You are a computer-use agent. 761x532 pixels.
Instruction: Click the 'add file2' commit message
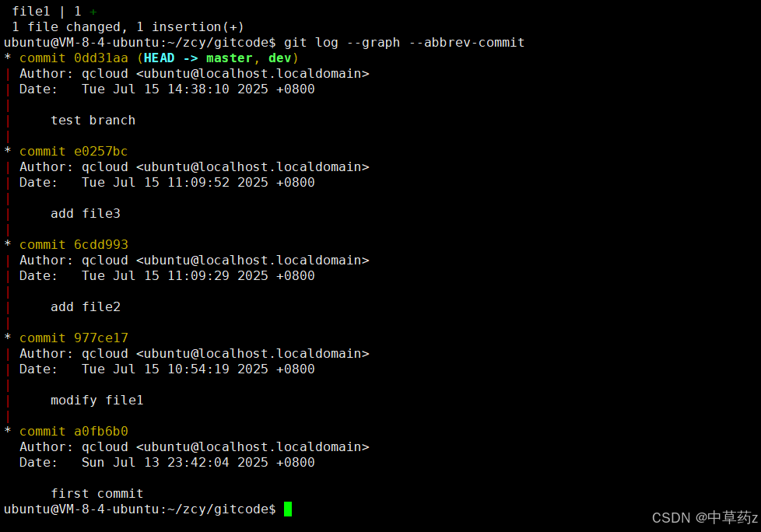(86, 307)
